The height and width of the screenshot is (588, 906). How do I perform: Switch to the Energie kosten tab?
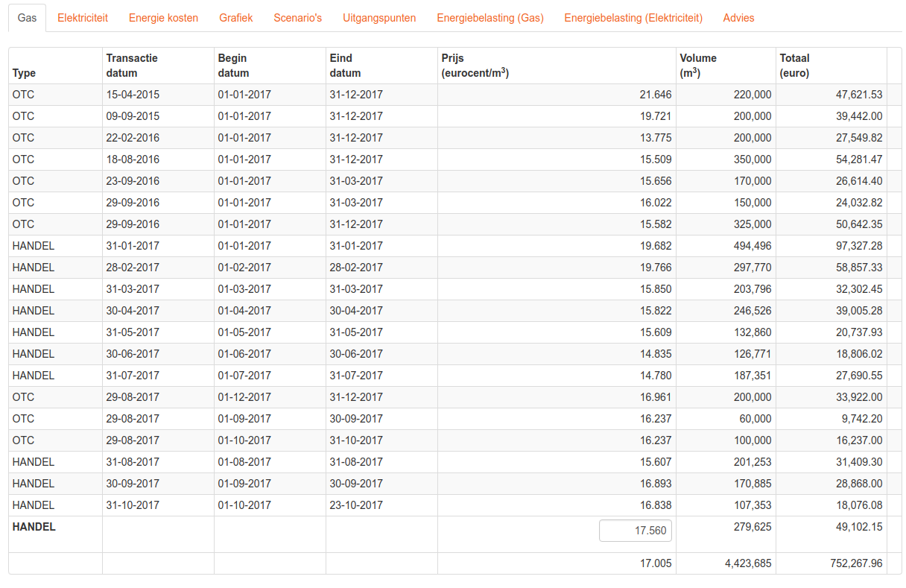(163, 18)
